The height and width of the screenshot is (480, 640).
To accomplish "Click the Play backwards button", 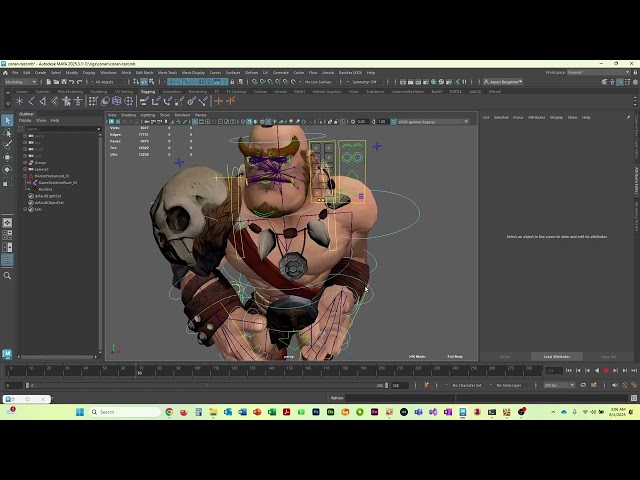I will (x=597, y=370).
